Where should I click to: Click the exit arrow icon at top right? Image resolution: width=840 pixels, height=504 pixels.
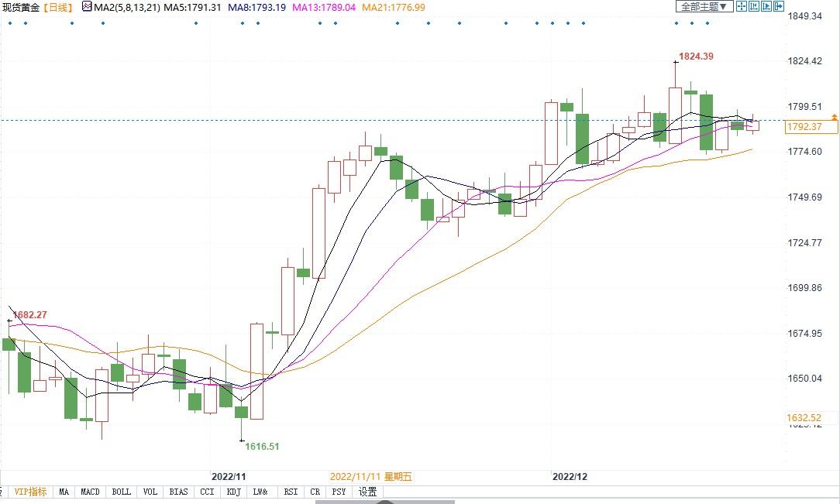tap(780, 7)
